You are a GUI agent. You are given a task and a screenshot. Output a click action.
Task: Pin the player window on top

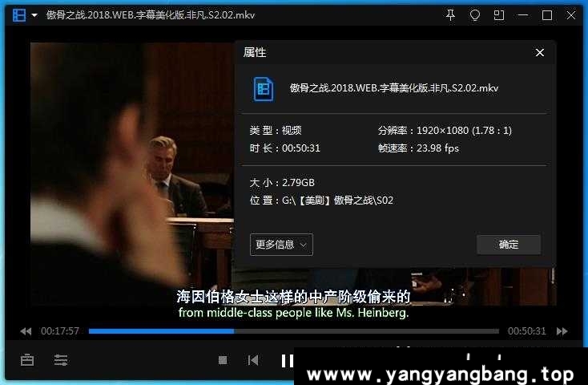coord(450,15)
